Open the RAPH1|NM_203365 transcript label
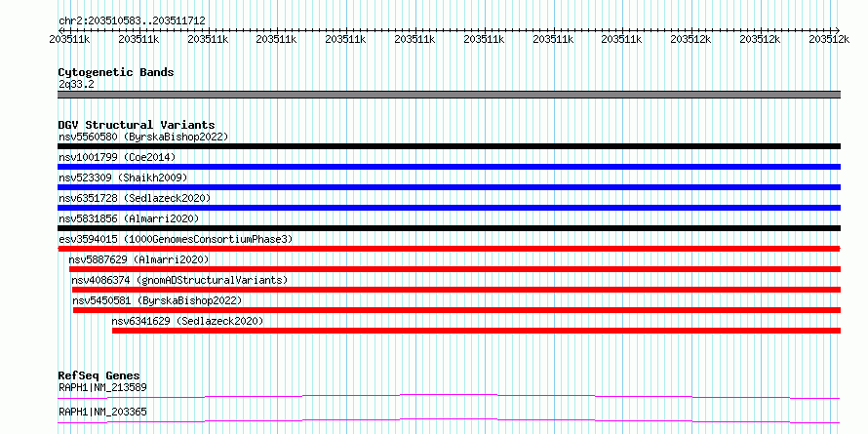Screen dimensions: 868x434 [102, 413]
